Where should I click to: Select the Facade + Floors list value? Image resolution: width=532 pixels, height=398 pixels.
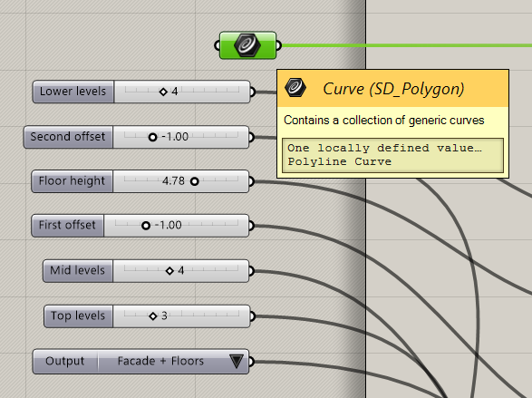(x=160, y=361)
